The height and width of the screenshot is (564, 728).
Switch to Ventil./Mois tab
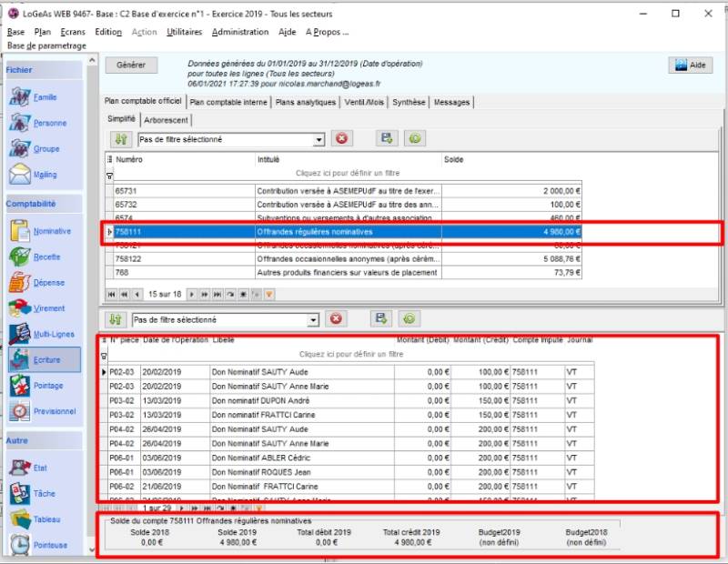pyautogui.click(x=364, y=102)
